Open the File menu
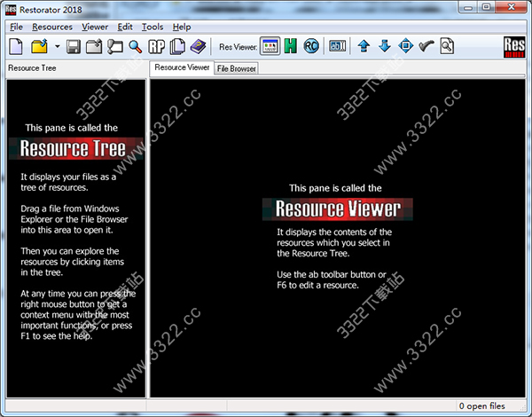Screen dimensions: 532x417 (x=17, y=27)
